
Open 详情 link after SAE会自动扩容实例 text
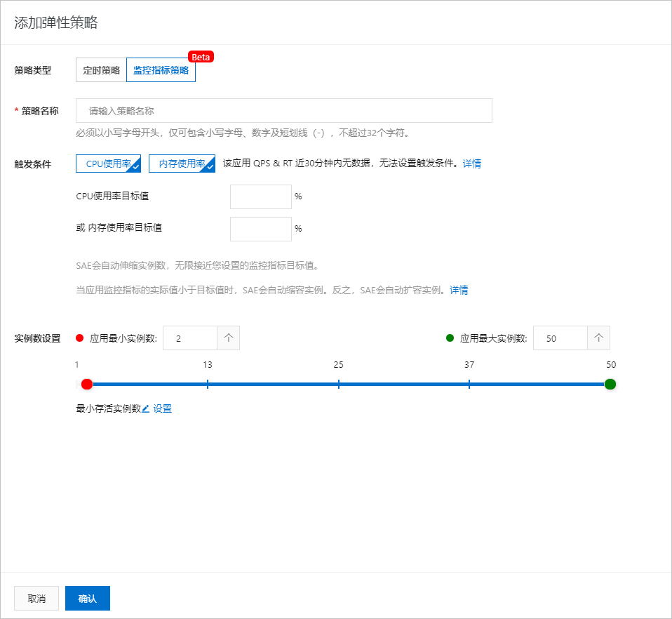point(459,291)
